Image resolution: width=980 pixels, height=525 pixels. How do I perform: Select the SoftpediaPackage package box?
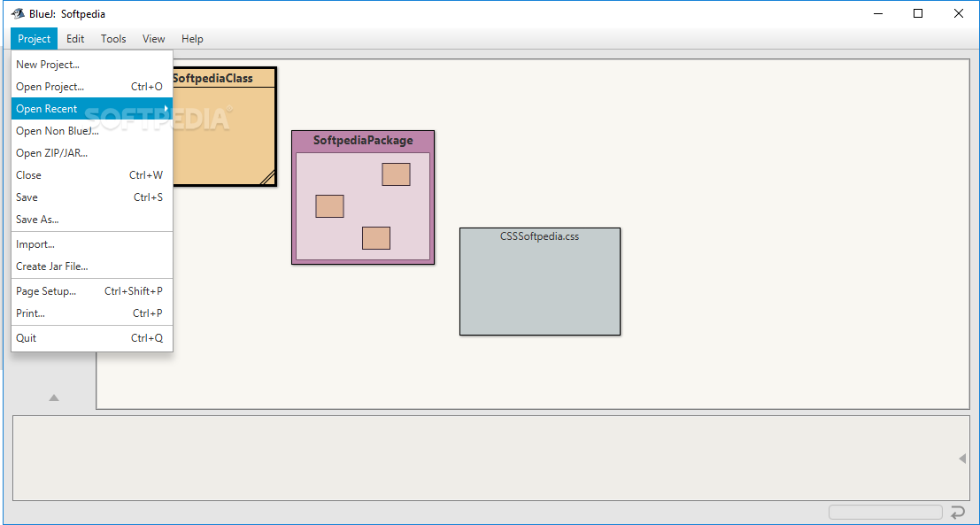click(363, 197)
